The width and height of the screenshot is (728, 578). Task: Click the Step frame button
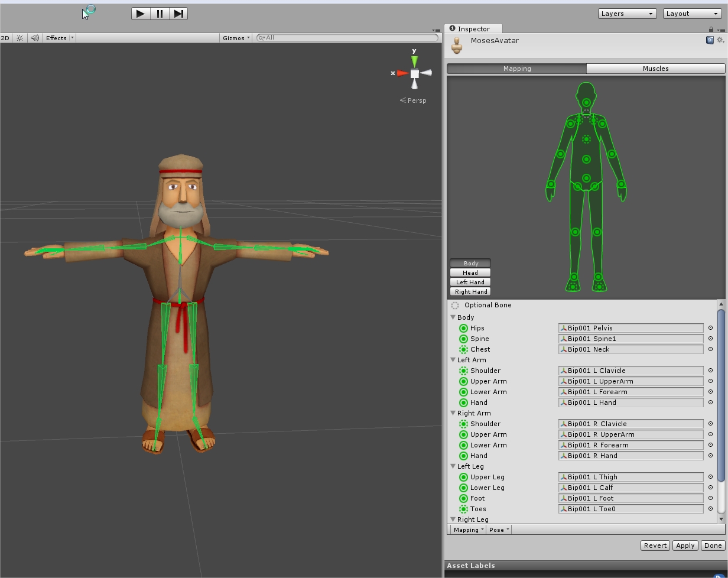[178, 14]
